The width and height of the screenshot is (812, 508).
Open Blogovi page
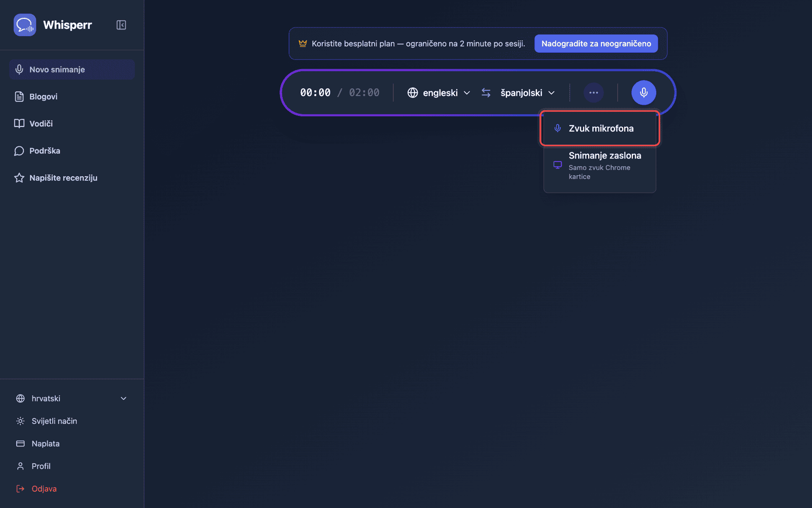(72, 97)
